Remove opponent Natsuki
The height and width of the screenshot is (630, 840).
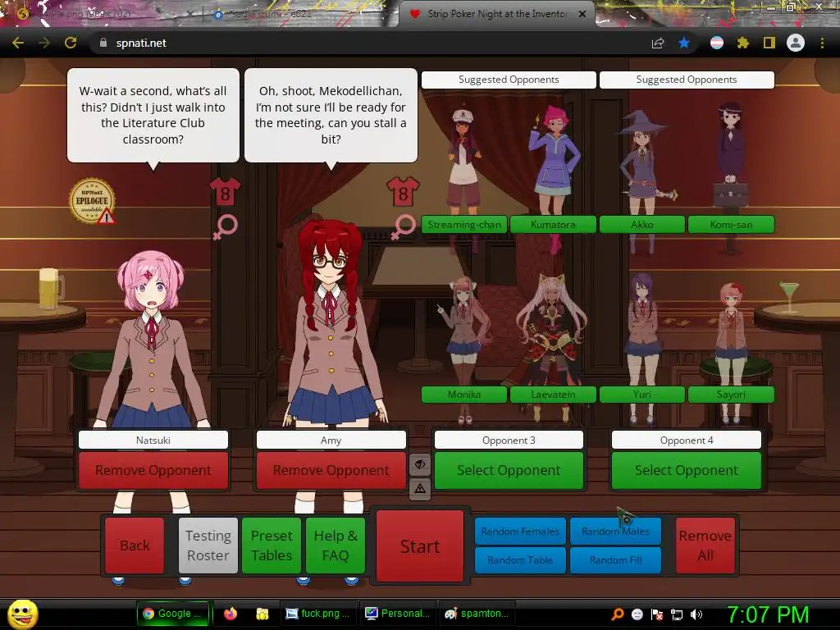coord(153,470)
